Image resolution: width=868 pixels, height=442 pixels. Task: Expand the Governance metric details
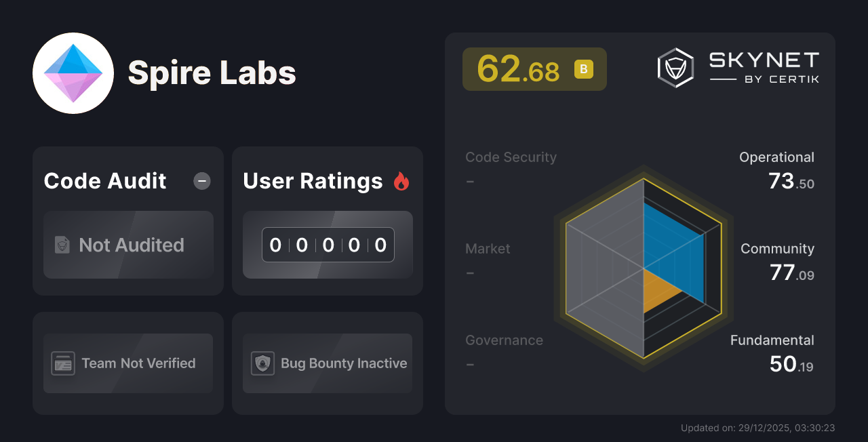pos(504,351)
